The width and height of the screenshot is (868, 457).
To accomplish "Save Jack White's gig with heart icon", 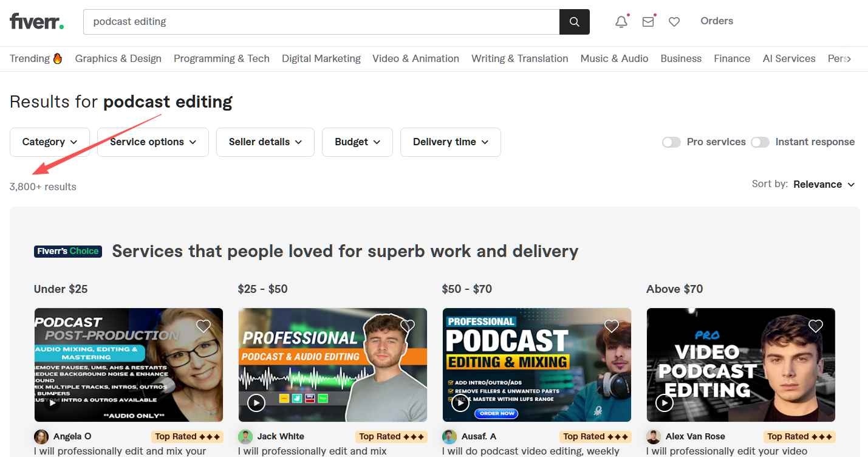I will pyautogui.click(x=408, y=326).
